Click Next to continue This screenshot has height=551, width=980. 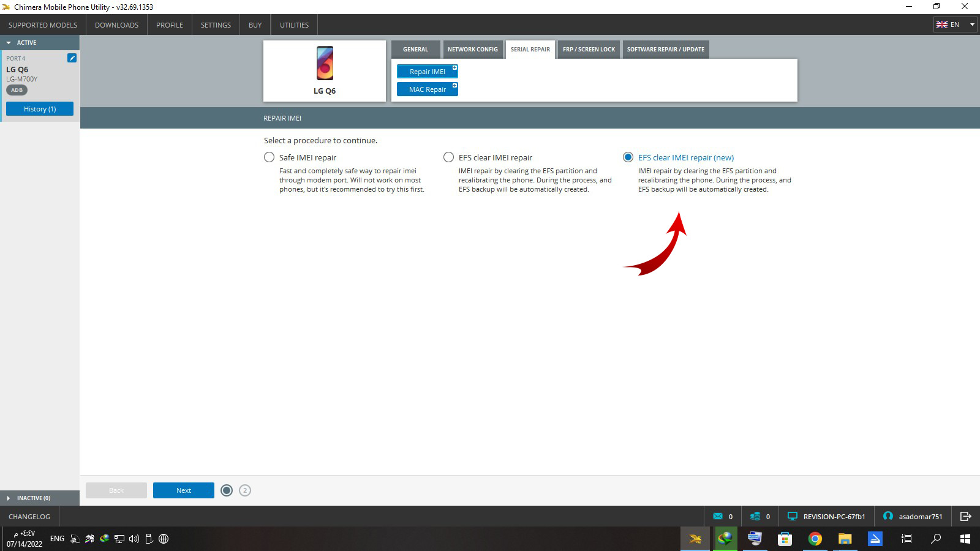[x=184, y=490]
